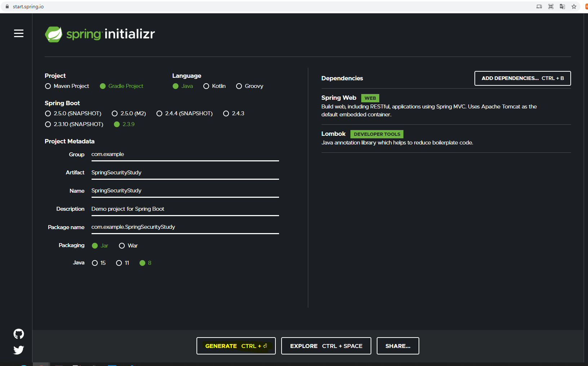Click the Lombok dependency entry
This screenshot has width=588, height=366.
click(446, 138)
